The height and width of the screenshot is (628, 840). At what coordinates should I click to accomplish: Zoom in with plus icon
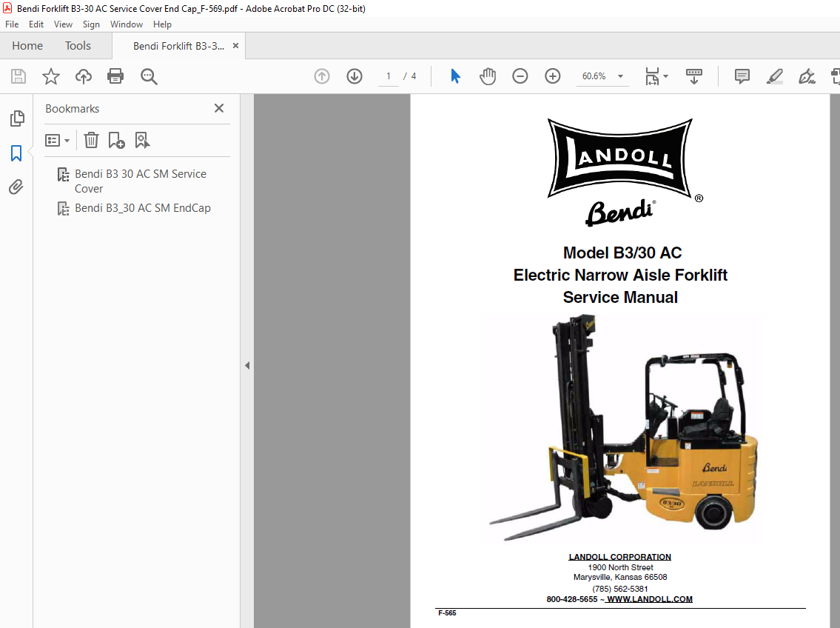tap(552, 76)
